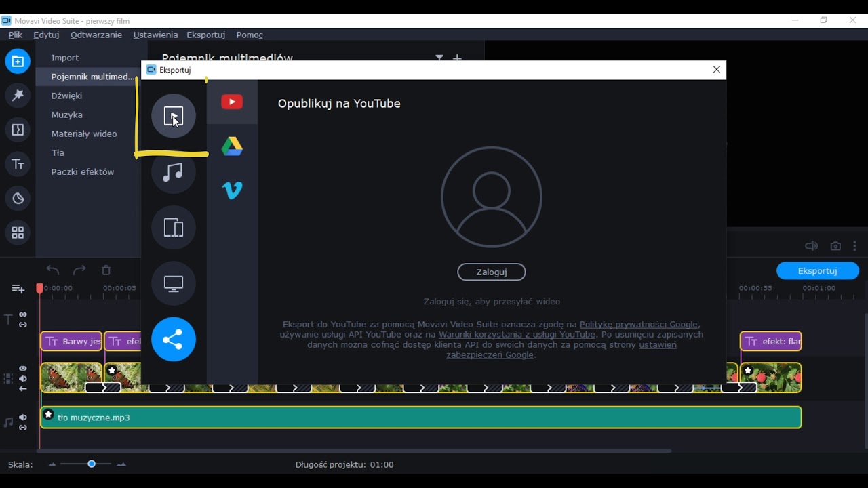Image resolution: width=868 pixels, height=488 pixels.
Task: Open the stickers sidebar icon
Action: [x=18, y=199]
